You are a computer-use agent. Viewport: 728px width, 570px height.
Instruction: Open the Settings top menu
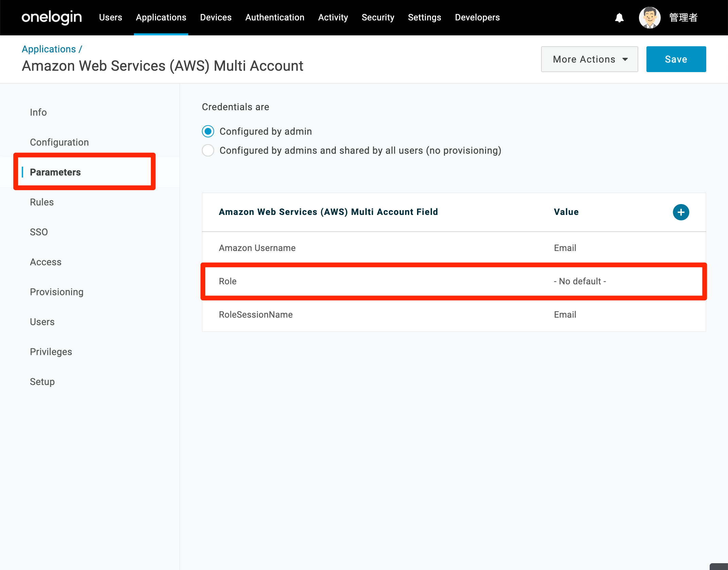424,17
